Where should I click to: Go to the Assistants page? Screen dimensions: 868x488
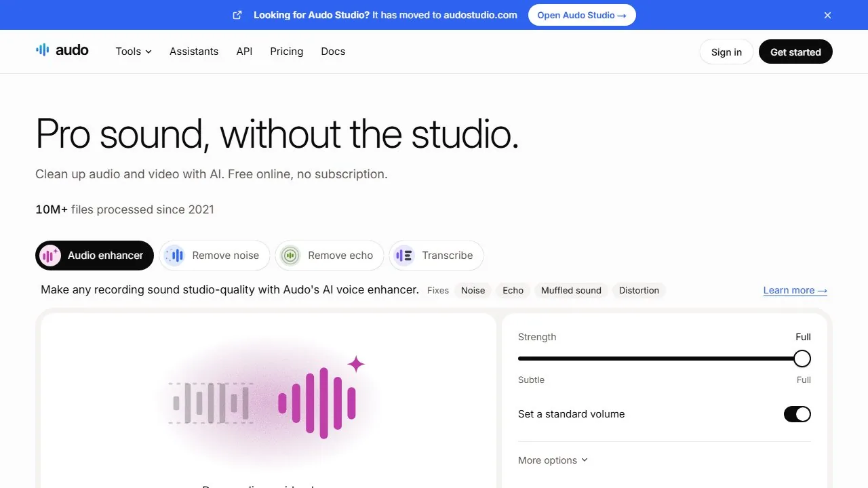point(194,52)
